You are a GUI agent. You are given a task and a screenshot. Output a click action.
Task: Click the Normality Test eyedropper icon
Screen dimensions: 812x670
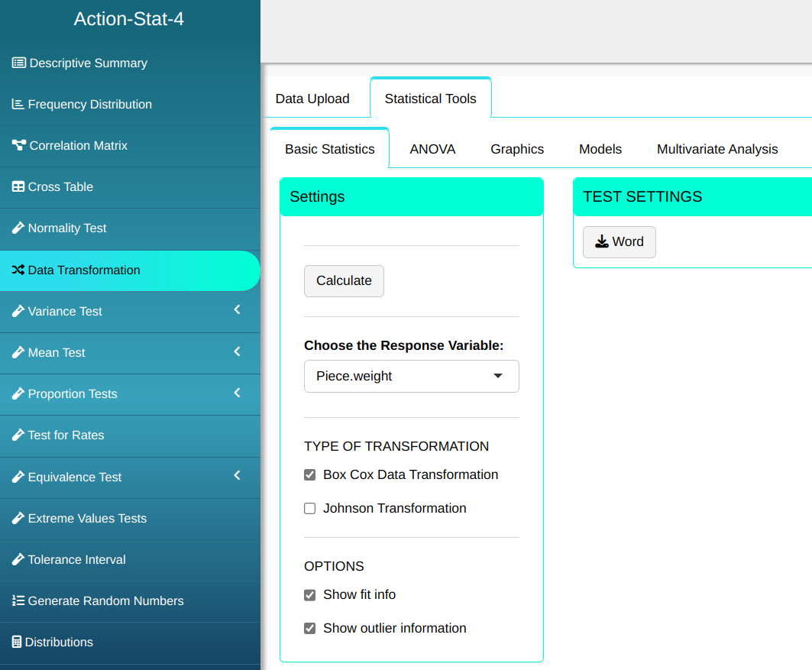tap(18, 228)
